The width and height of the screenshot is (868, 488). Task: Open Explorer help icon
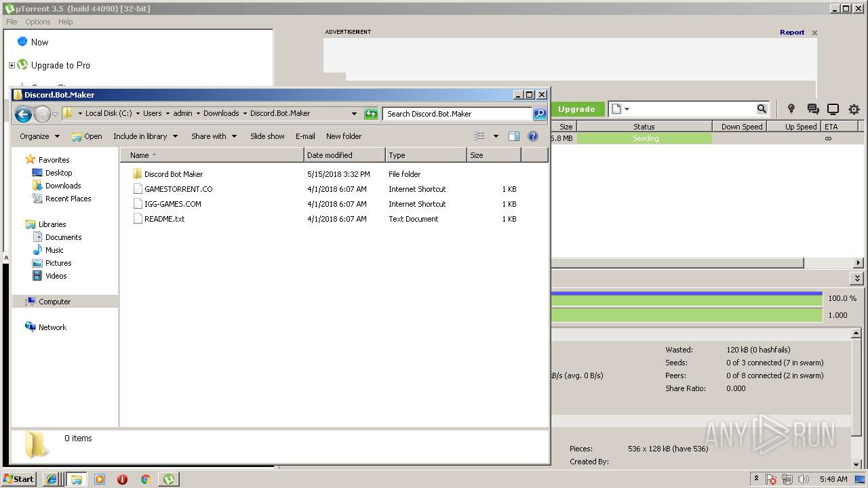[533, 136]
